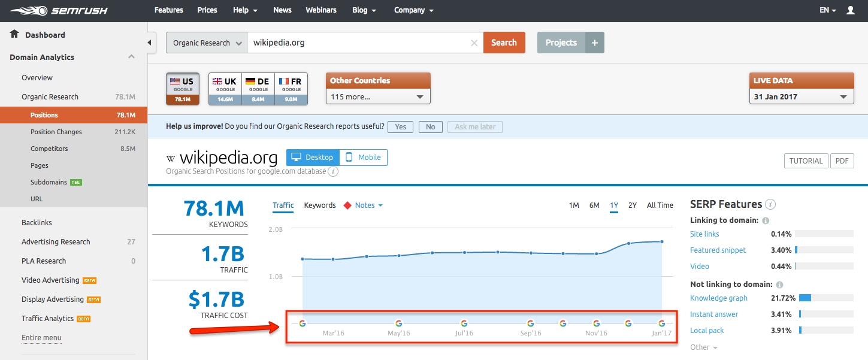Click info icon next to SERP Features
This screenshot has height=360, width=868.
pyautogui.click(x=771, y=204)
